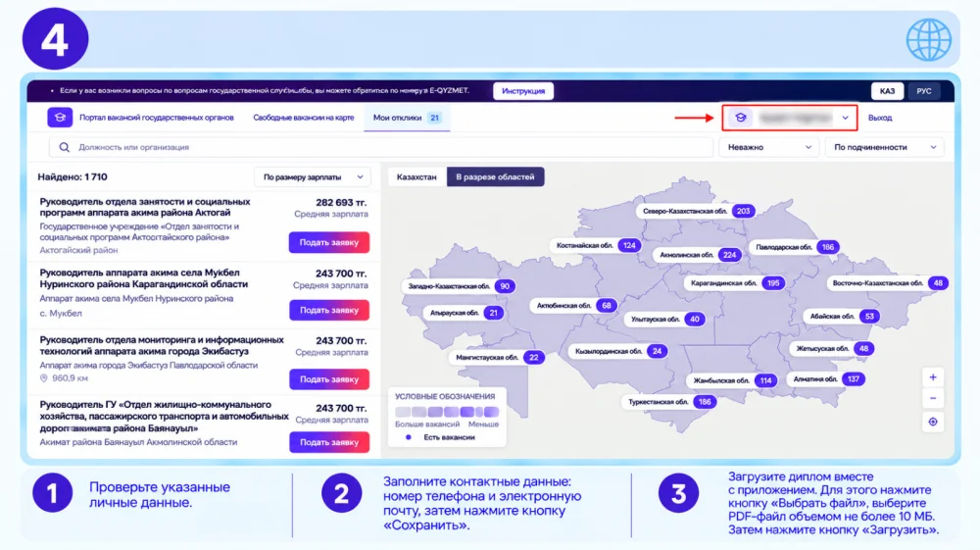Click the locate-me target icon on map
The height and width of the screenshot is (550, 980).
click(x=933, y=422)
